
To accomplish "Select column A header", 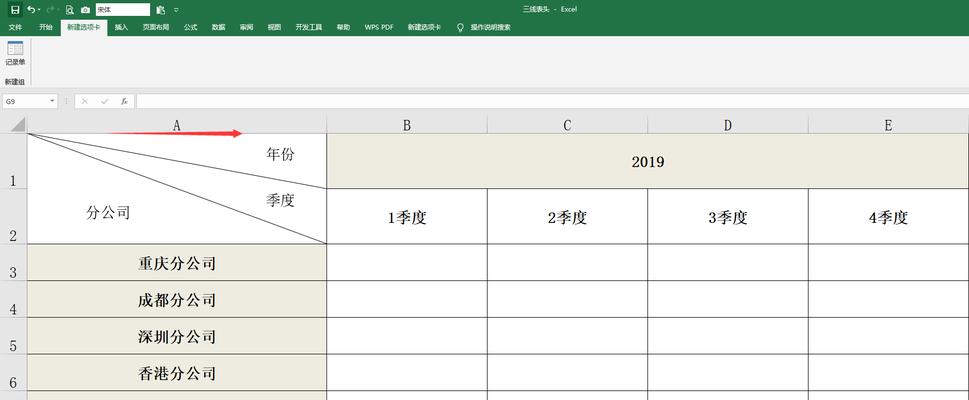I will pos(177,125).
